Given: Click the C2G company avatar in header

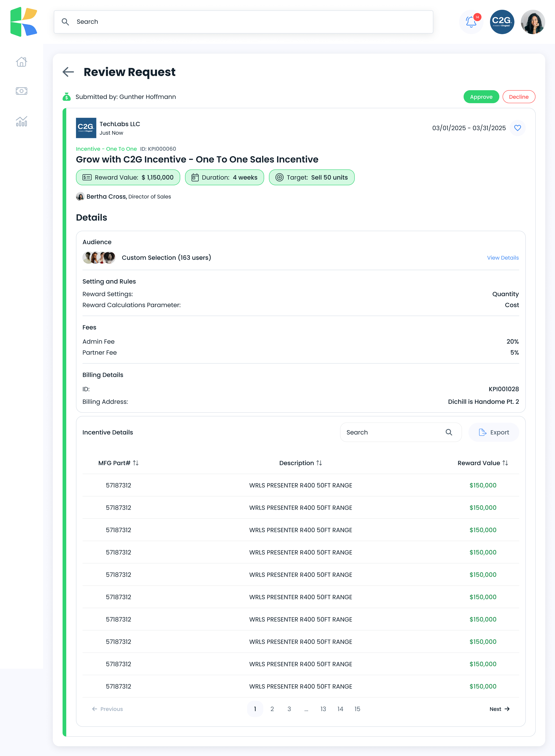Looking at the screenshot, I should 502,22.
